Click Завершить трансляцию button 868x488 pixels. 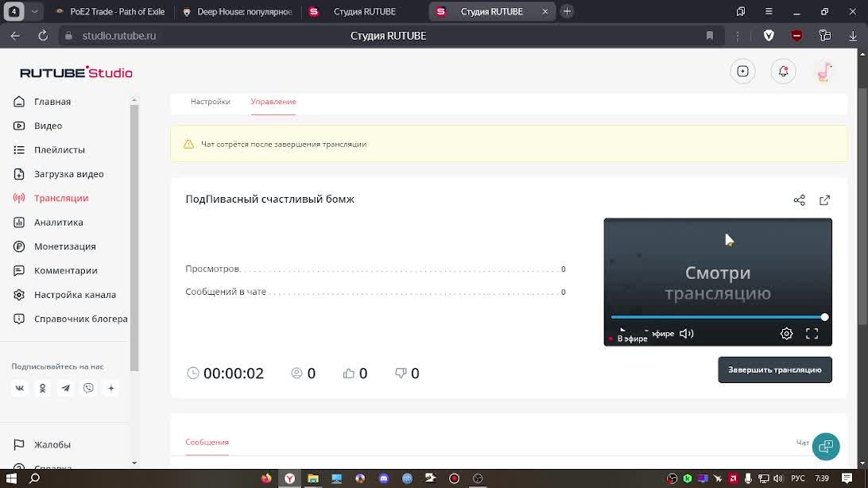point(774,370)
